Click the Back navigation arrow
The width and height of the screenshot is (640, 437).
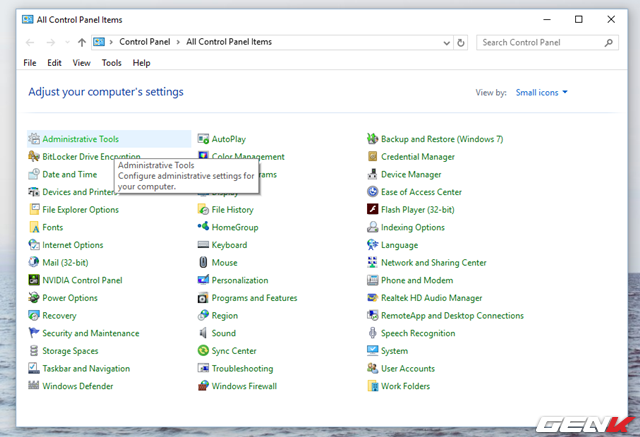click(30, 42)
